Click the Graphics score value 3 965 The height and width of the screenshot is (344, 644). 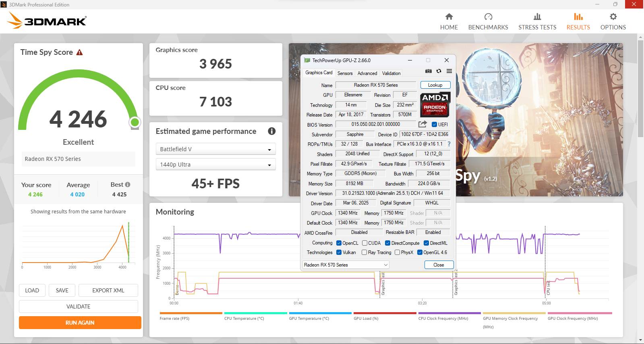[215, 64]
